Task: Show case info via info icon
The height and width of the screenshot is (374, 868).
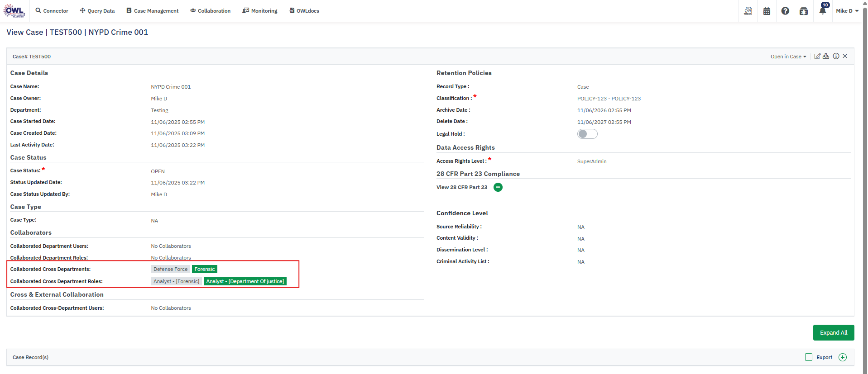Action: 836,56
